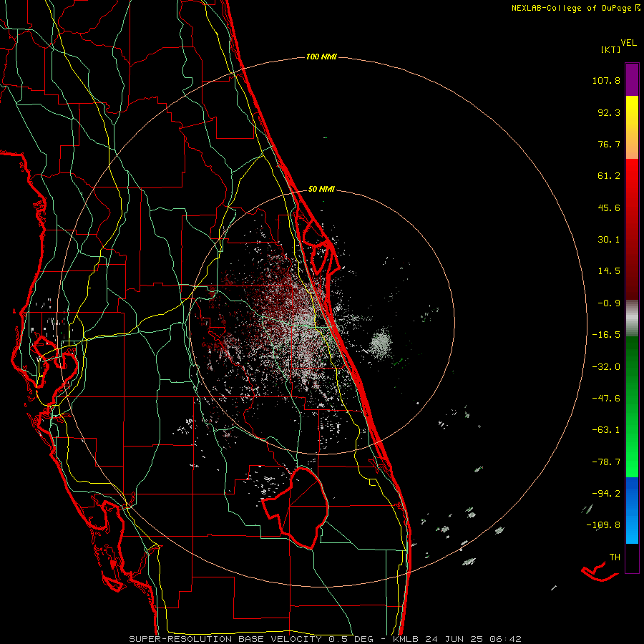Screen dimensions: 644x644
Task: Select the 61.2 scale value
Action: click(609, 176)
